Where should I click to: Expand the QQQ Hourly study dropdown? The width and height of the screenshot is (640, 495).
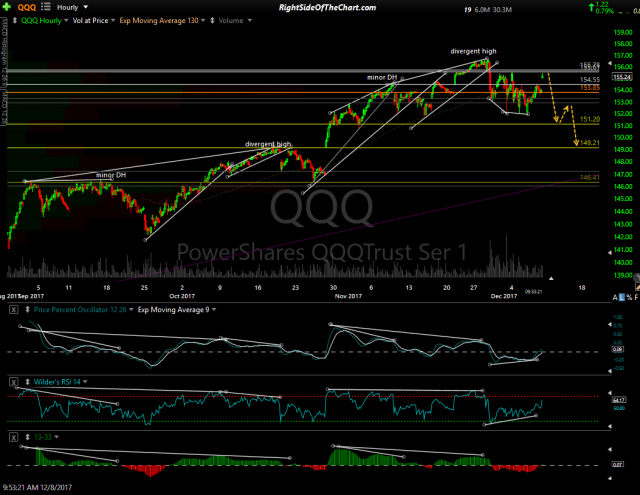pyautogui.click(x=66, y=20)
